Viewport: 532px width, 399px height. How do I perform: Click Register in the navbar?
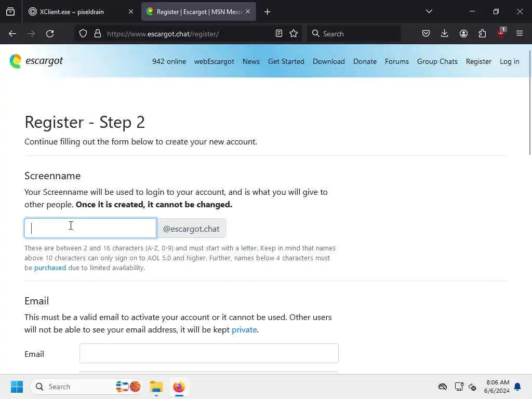pyautogui.click(x=478, y=61)
